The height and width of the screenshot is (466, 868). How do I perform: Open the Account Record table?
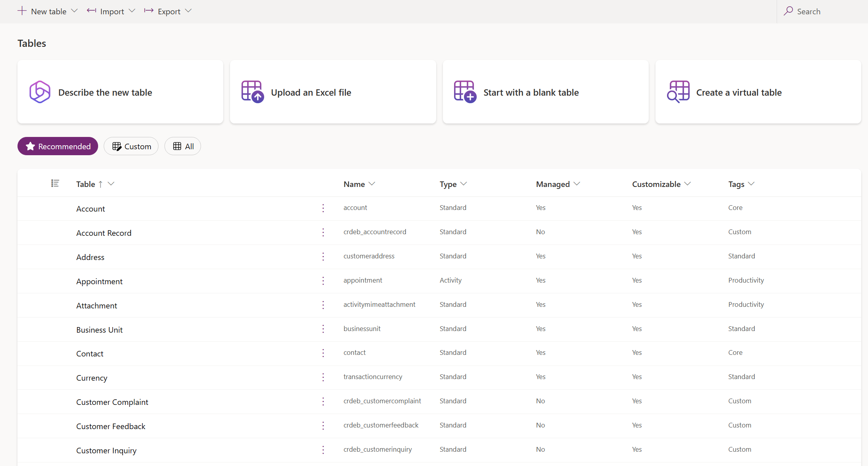click(x=103, y=233)
